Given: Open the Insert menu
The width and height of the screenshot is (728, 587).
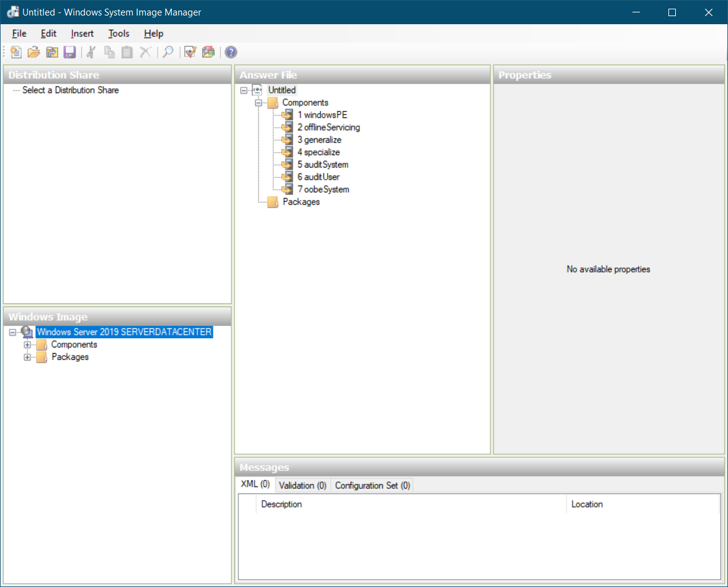Looking at the screenshot, I should point(82,34).
